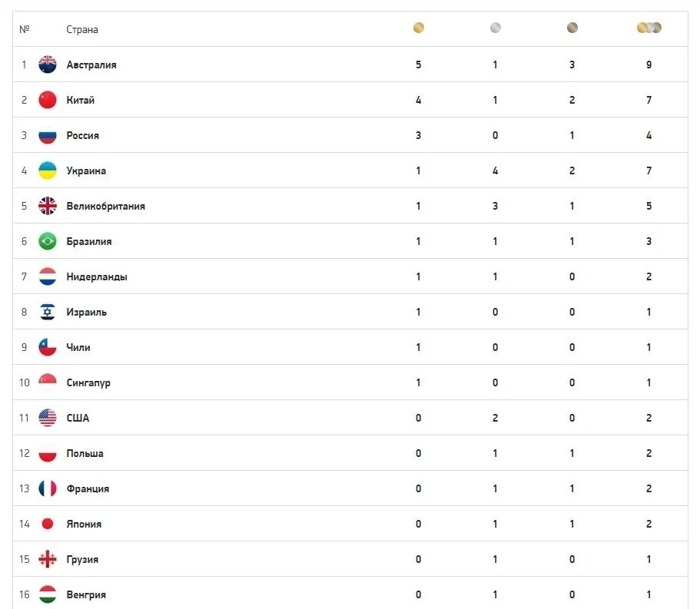Click the № column header
Image resolution: width=700 pixels, height=609 pixels.
point(24,29)
